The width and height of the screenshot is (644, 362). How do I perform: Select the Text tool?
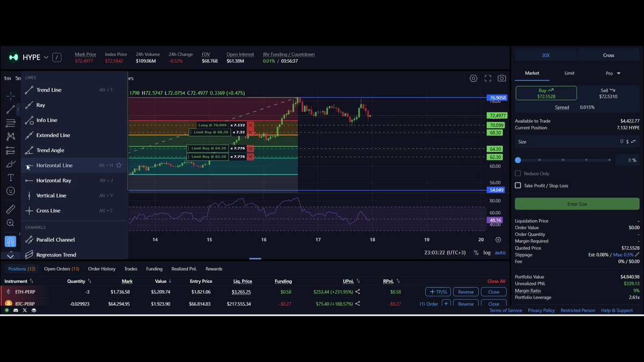click(11, 178)
